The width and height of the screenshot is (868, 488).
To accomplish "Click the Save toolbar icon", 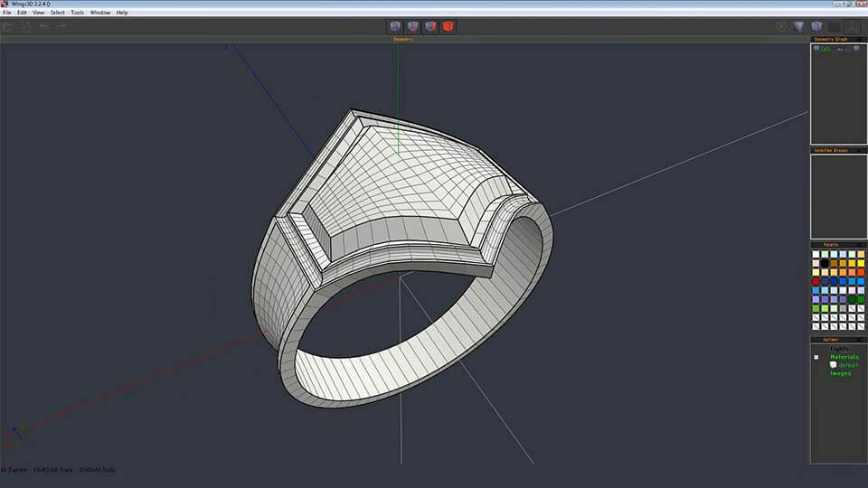I will (x=26, y=26).
